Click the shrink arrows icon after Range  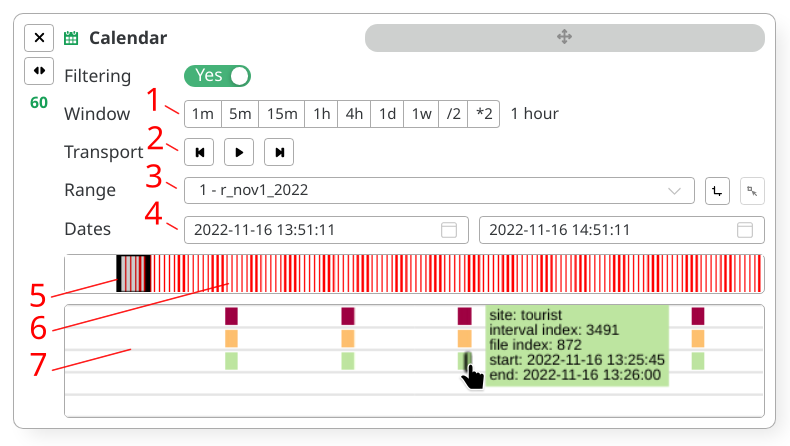tap(752, 190)
